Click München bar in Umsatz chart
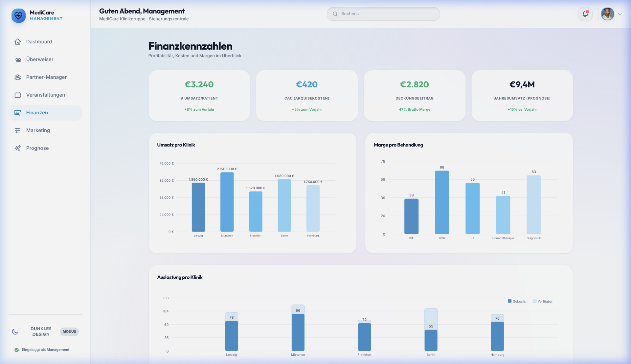Image resolution: width=631 pixels, height=364 pixels. click(x=227, y=202)
